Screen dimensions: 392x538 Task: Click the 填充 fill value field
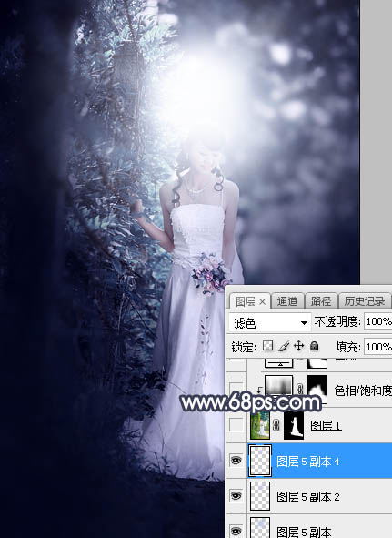(x=377, y=347)
